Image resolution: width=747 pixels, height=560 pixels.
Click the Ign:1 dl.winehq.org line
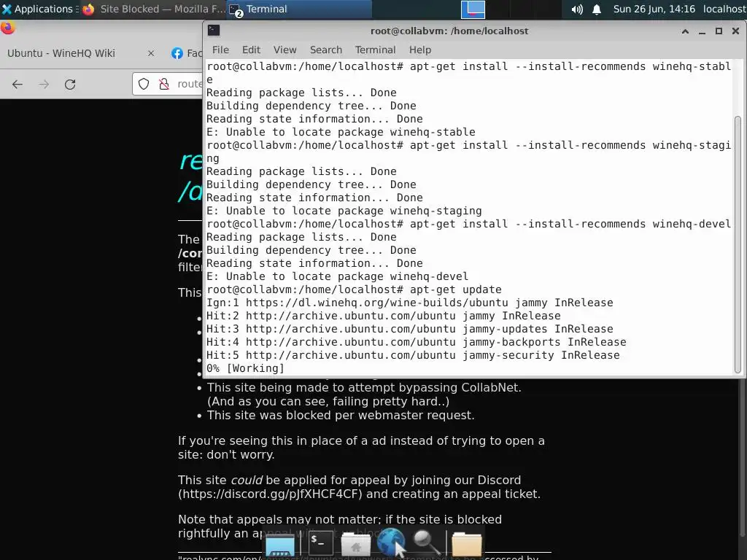tap(410, 303)
